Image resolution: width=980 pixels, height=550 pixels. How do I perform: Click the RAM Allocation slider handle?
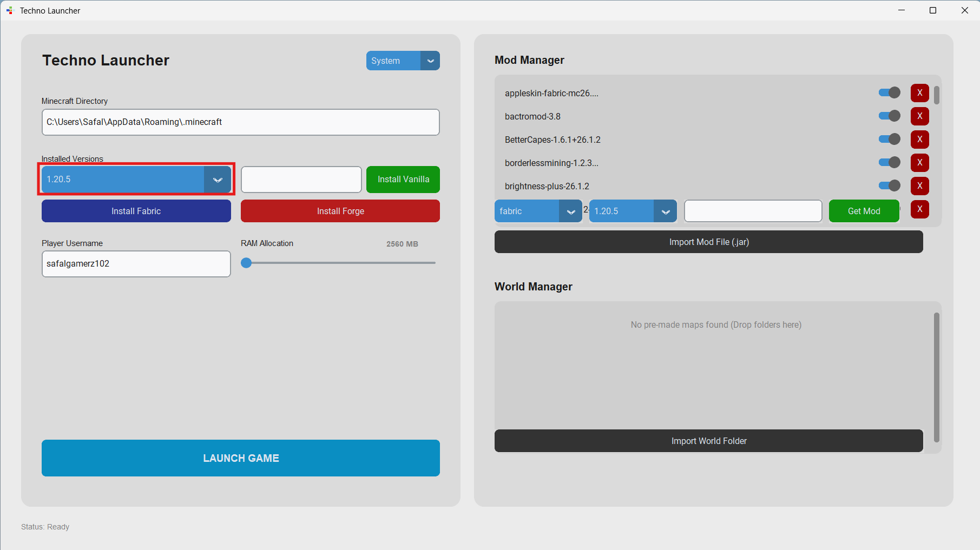pos(246,263)
